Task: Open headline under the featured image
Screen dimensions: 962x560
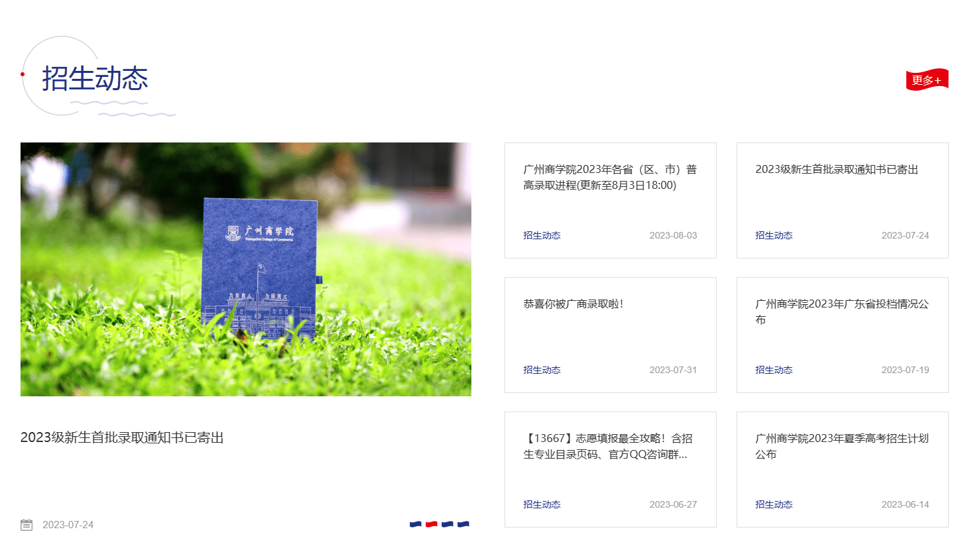Action: tap(122, 437)
